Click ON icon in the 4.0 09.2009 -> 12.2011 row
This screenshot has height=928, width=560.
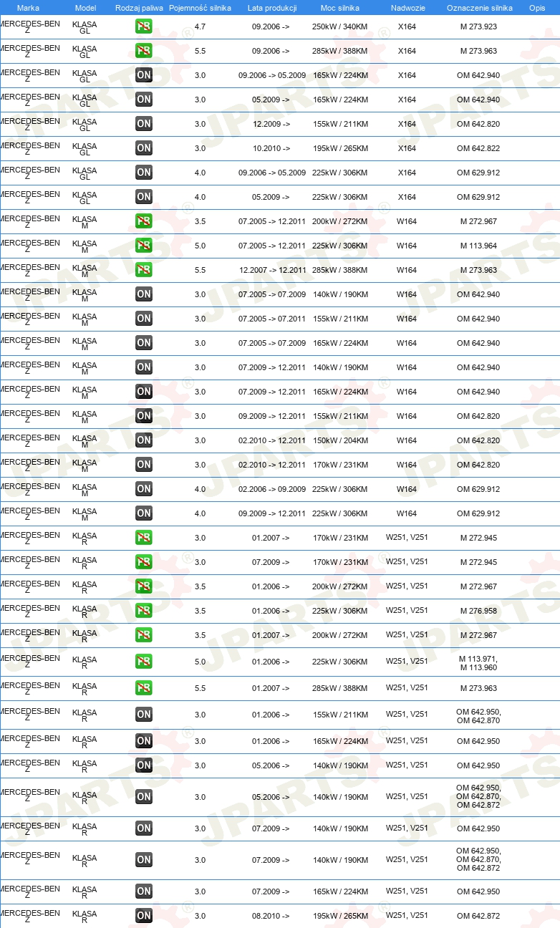tap(144, 513)
